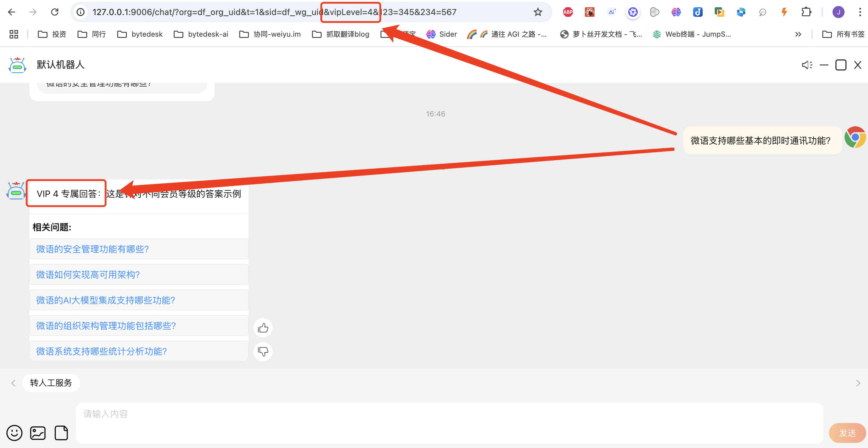Expand the hidden bookmarks overflow chevron
The image size is (868, 448).
point(798,34)
